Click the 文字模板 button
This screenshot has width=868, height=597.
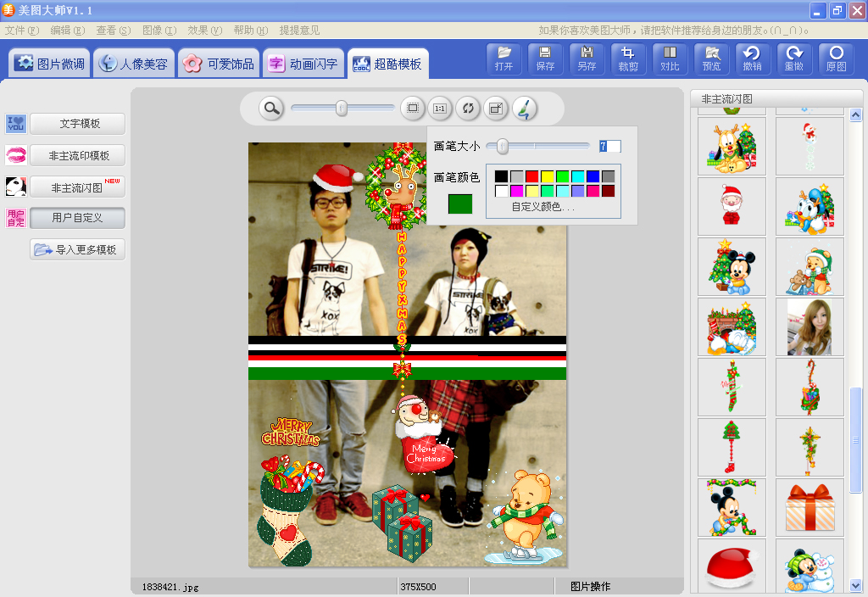[77, 124]
